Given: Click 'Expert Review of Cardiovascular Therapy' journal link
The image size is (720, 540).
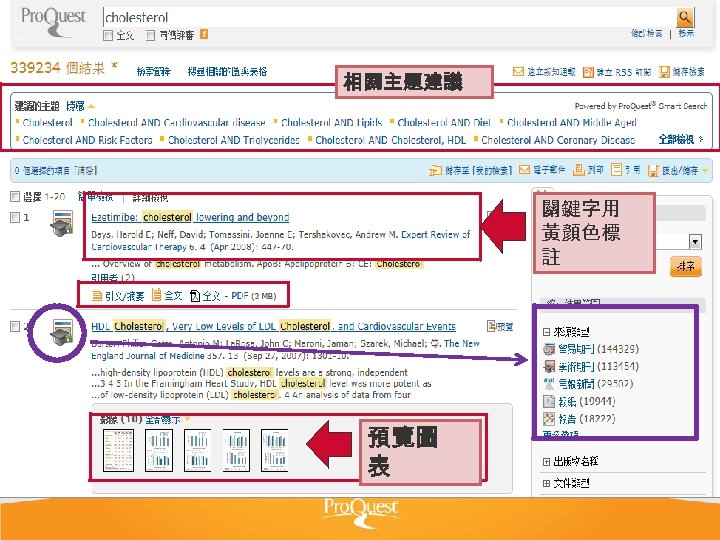Looking at the screenshot, I should tap(280, 240).
